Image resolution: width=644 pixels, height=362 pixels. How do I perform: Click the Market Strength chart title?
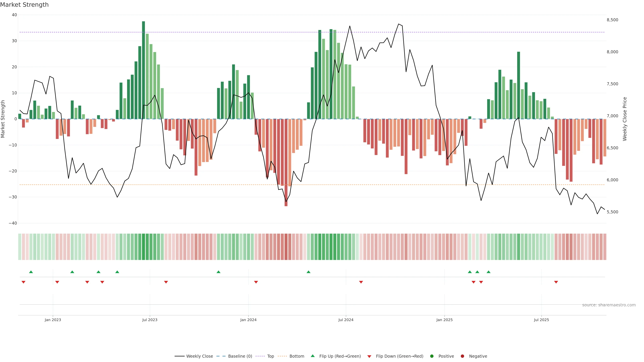tap(24, 5)
